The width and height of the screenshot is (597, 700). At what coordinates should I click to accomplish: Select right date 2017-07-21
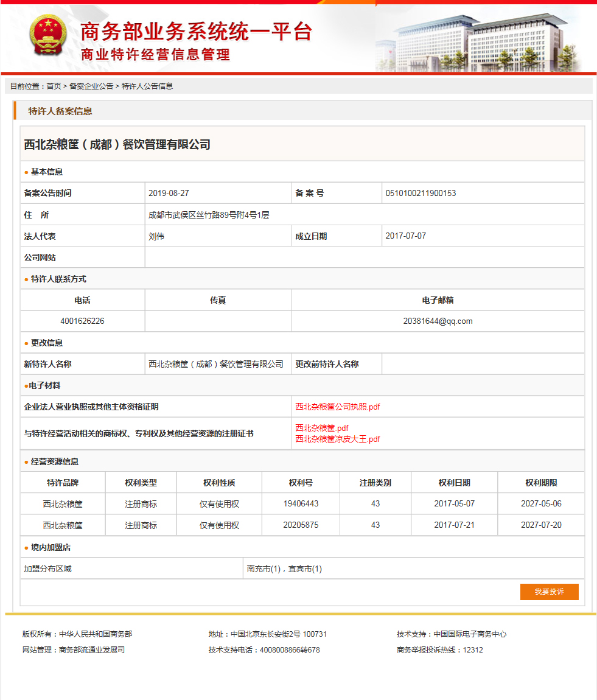coord(454,525)
